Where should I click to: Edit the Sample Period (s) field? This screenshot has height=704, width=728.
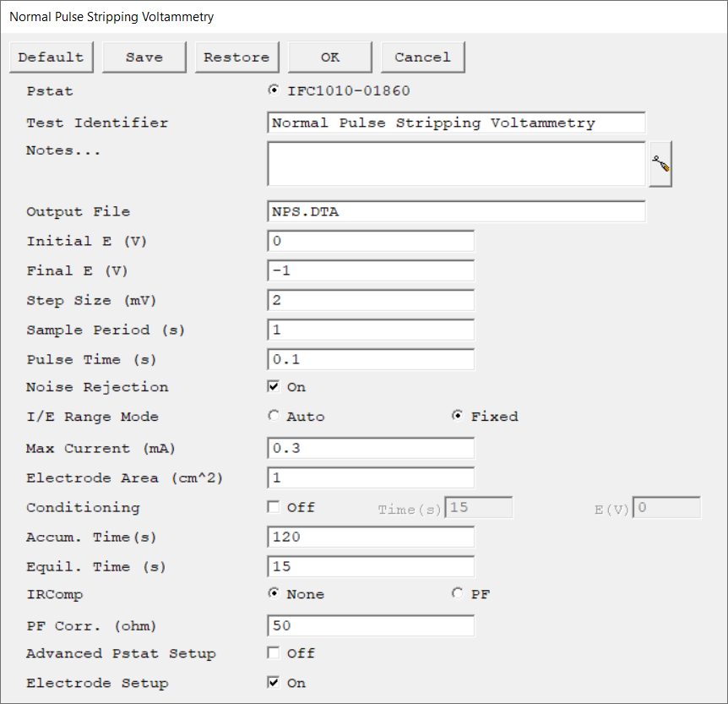tap(371, 330)
